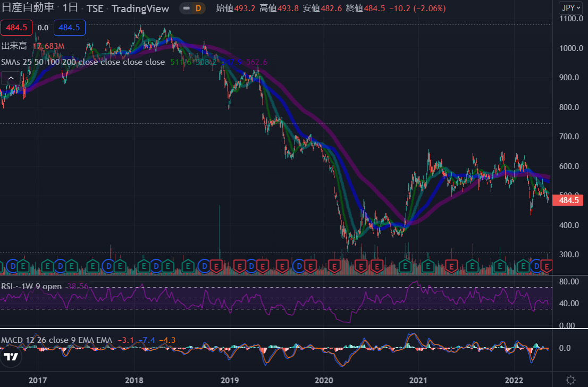Select the MACD 12 26 close legend

click(x=57, y=340)
